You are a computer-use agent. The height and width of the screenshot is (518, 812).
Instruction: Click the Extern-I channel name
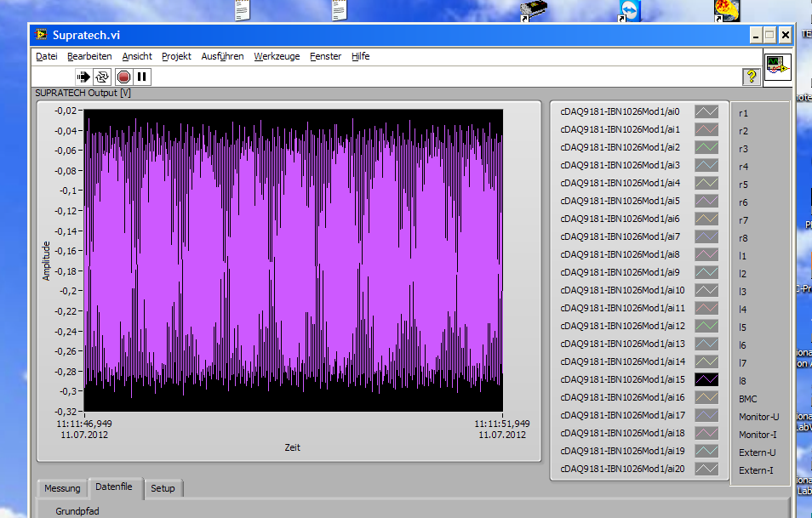(756, 470)
